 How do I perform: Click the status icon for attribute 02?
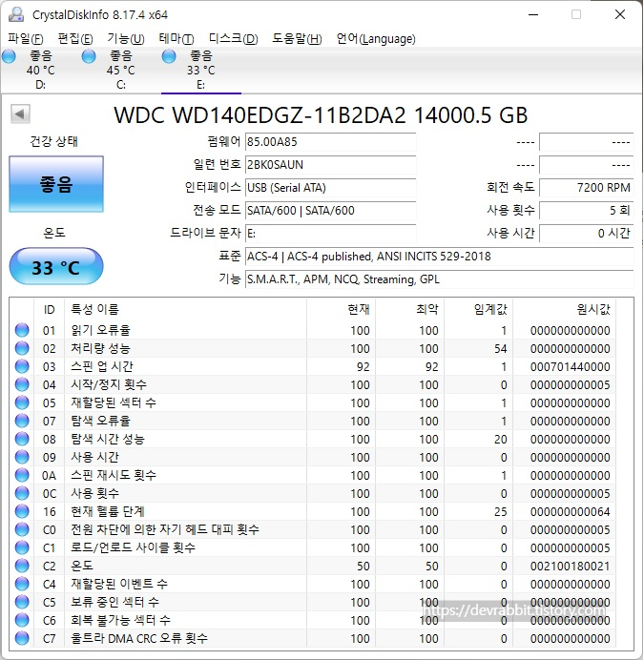(22, 348)
